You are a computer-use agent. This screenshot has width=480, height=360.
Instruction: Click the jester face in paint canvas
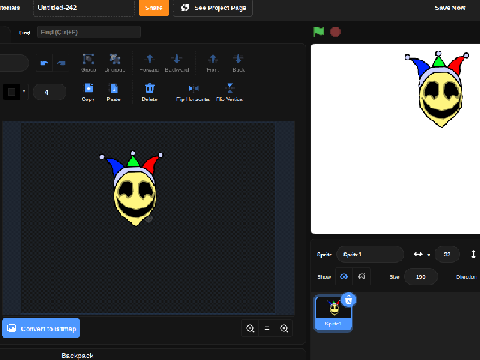click(135, 198)
